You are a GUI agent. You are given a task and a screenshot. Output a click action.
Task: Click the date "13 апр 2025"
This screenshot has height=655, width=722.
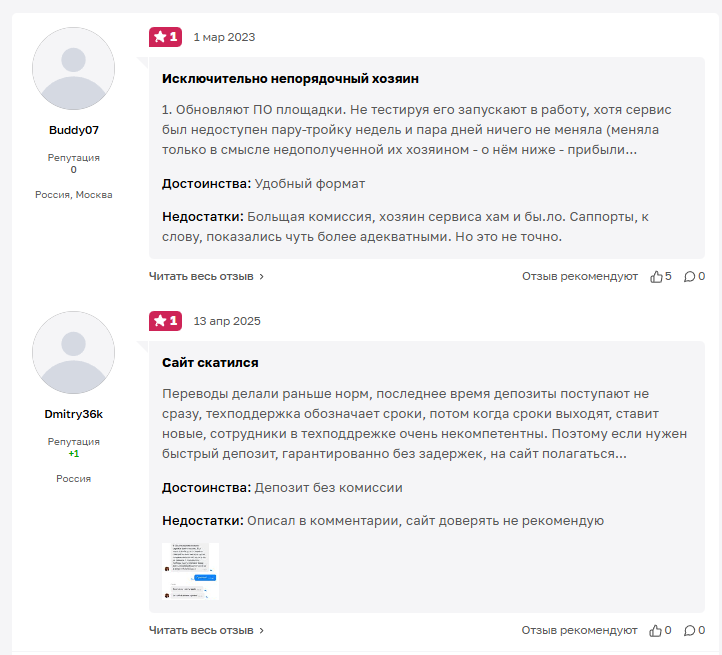pyautogui.click(x=227, y=321)
